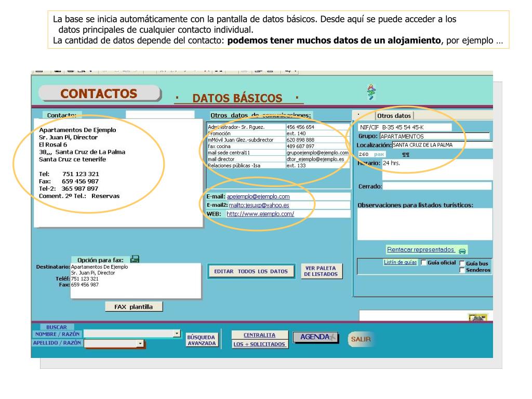Click the Localización field SANTA CRUZ DE LA PALMA
This screenshot has height=399, width=532.
(442, 145)
